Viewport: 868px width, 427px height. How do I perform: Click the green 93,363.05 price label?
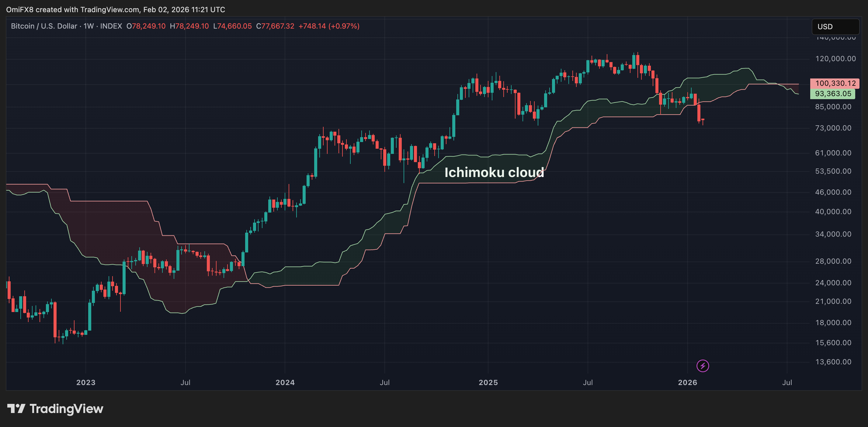pyautogui.click(x=833, y=94)
